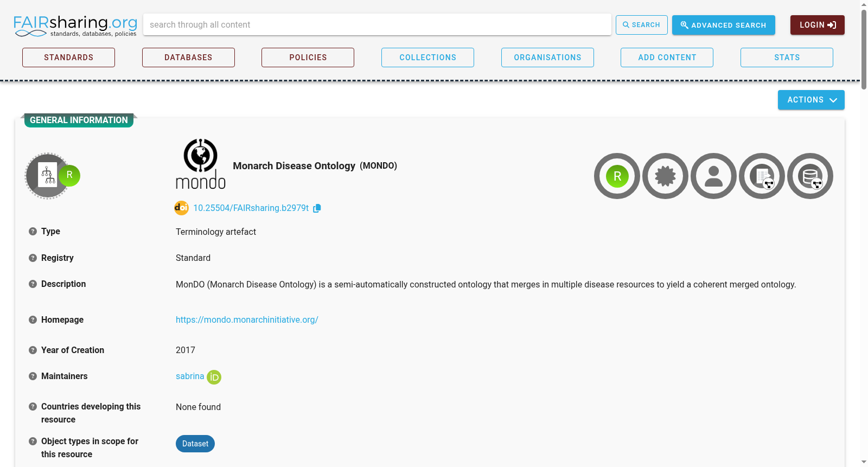Click the General Information section header
The image size is (868, 467).
point(79,120)
